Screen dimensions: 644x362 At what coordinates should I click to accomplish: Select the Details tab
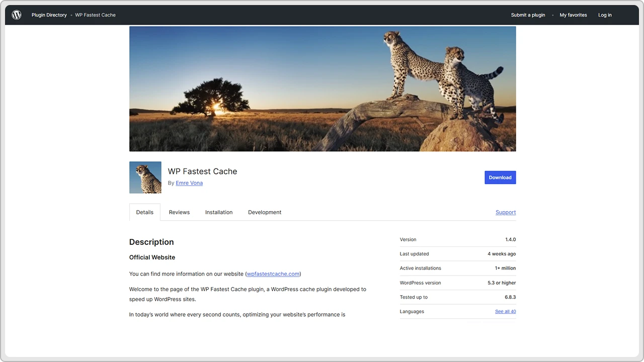pos(144,212)
